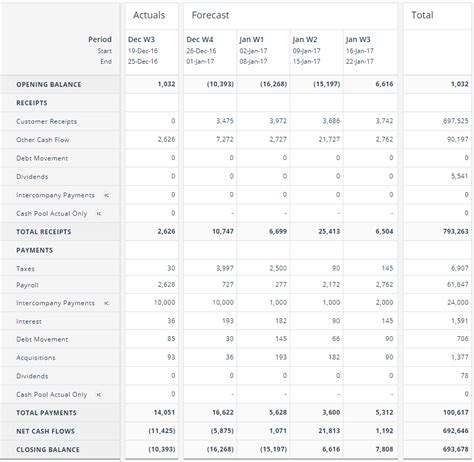
Task: Click Interest total 1,591
Action: pos(460,321)
